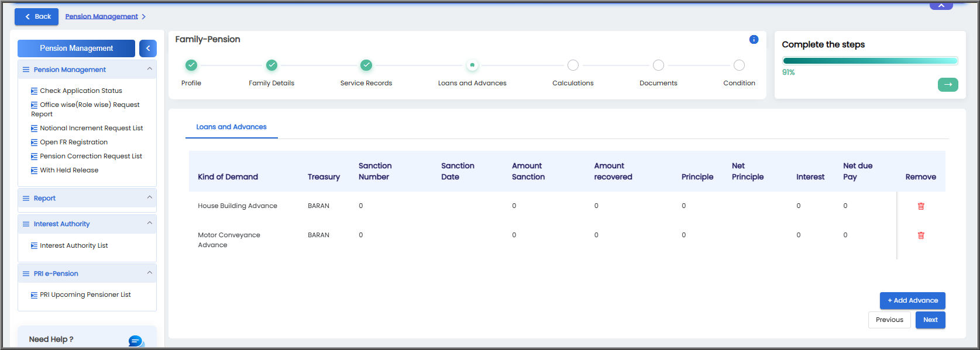Viewport: 980px width, 350px height.
Task: Click the Family Details step checkmark circle
Action: click(271, 65)
